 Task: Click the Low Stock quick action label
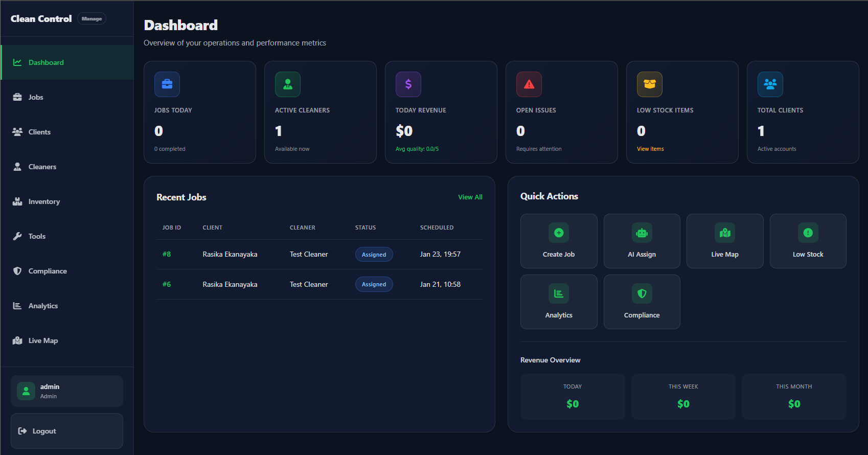coord(808,254)
